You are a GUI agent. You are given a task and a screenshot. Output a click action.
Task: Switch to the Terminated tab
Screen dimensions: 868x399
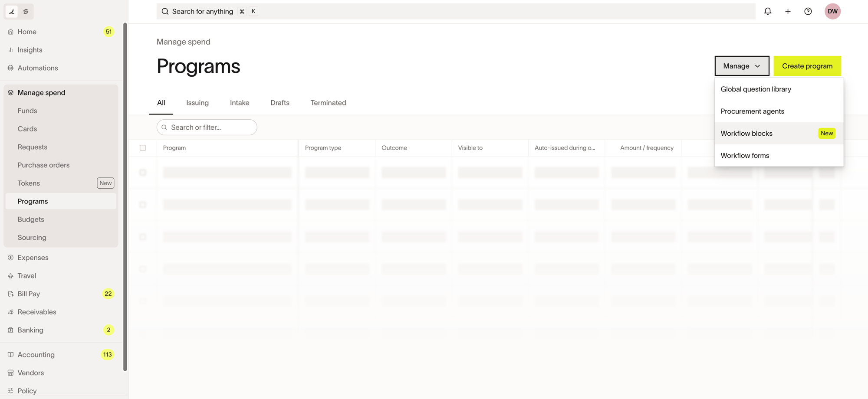[328, 103]
